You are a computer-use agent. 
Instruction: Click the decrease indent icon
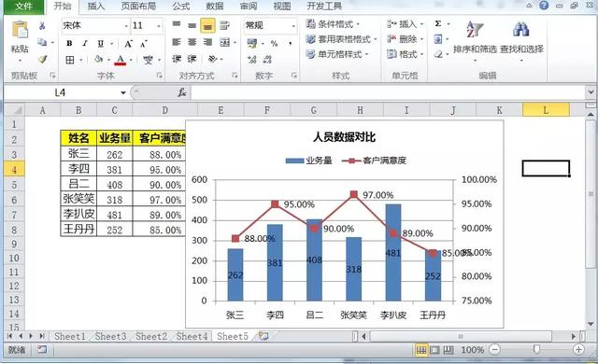click(177, 59)
